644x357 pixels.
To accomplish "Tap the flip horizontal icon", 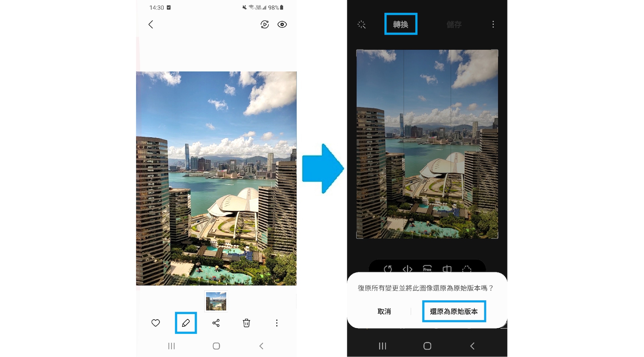I will coord(408,269).
